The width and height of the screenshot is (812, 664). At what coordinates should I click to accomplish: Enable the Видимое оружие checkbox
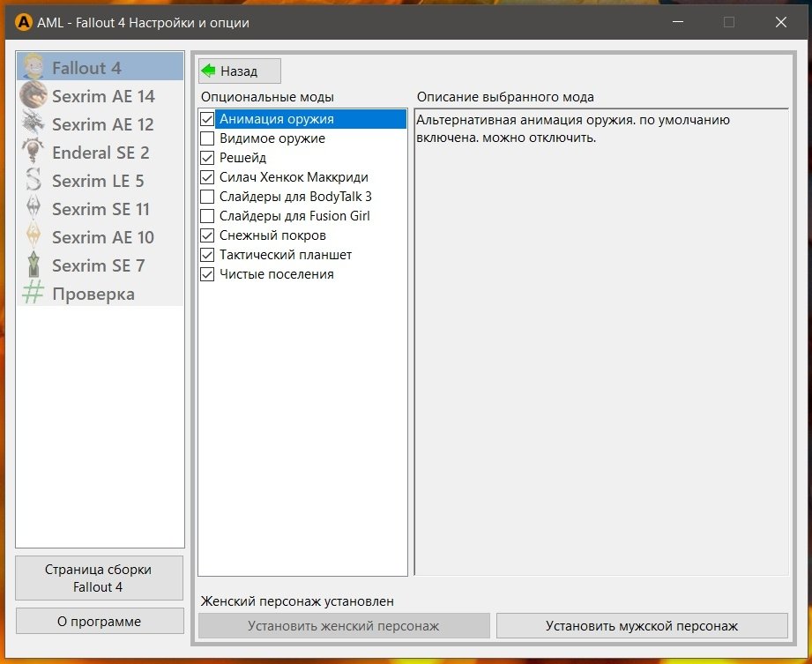coord(207,138)
